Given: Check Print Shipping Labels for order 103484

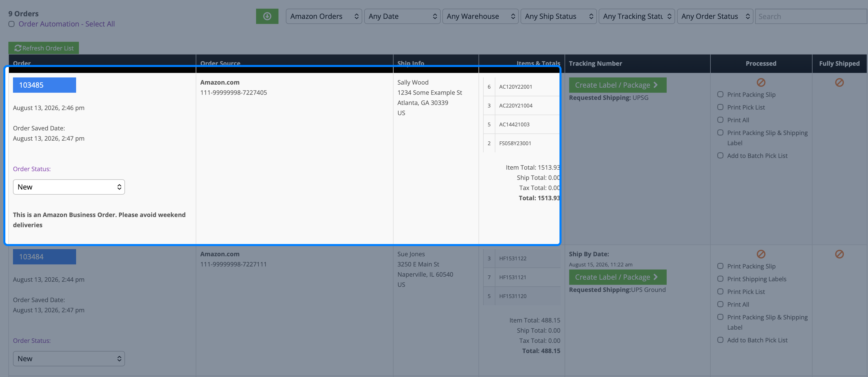Looking at the screenshot, I should [x=720, y=279].
